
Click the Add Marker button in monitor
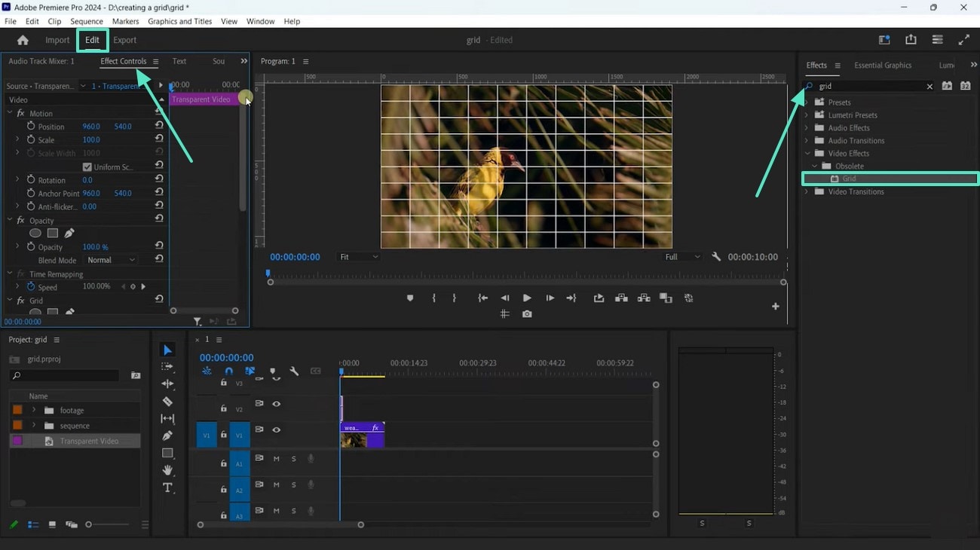coord(410,298)
